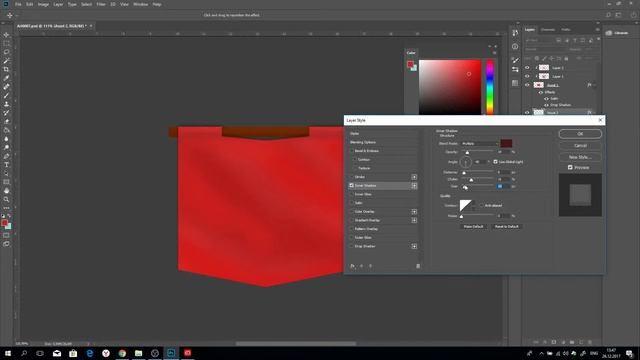
Task: Open Photoshop from the taskbar
Action: tap(171, 353)
